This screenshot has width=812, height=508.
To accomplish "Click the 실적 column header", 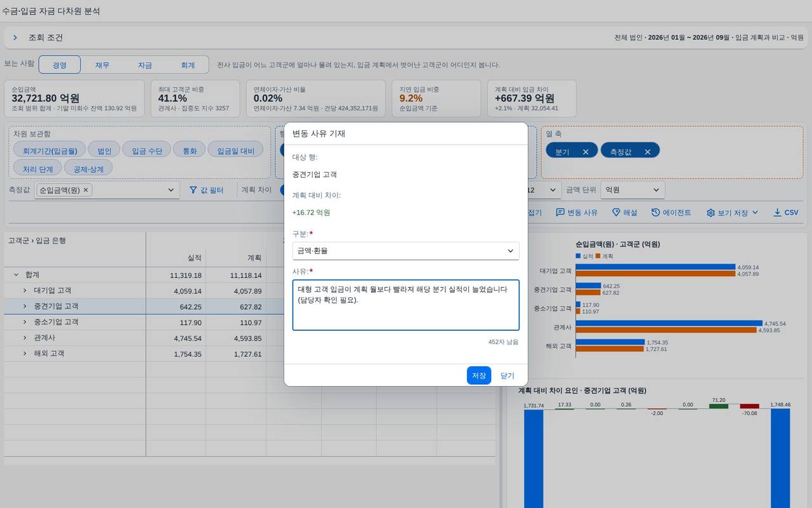I will [x=176, y=258].
